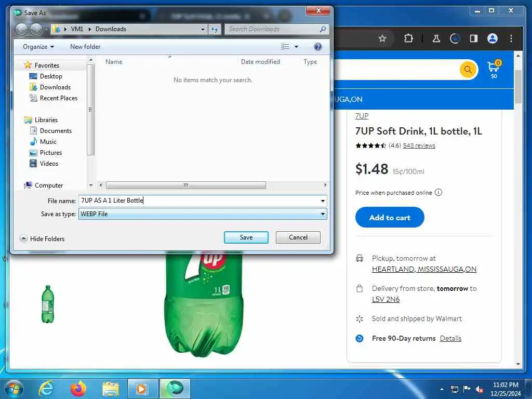
Task: Click the horizontal scrollbar in file list
Action: coord(186,185)
